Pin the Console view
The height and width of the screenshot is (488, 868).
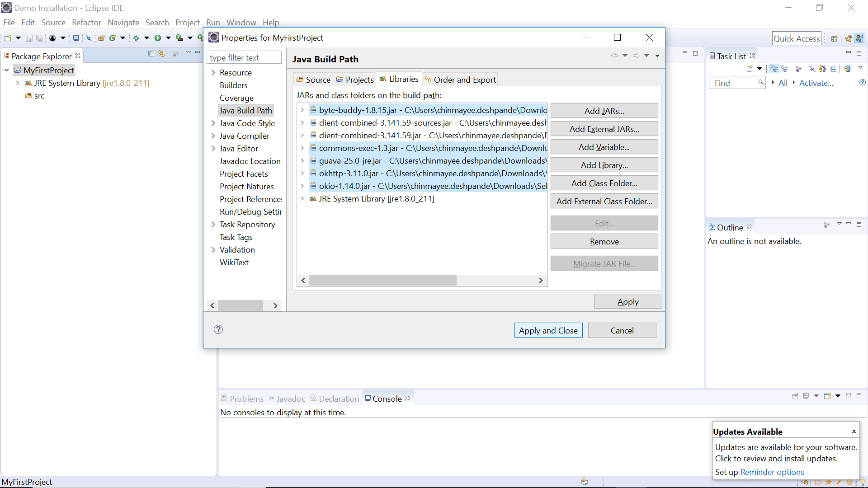pos(795,396)
